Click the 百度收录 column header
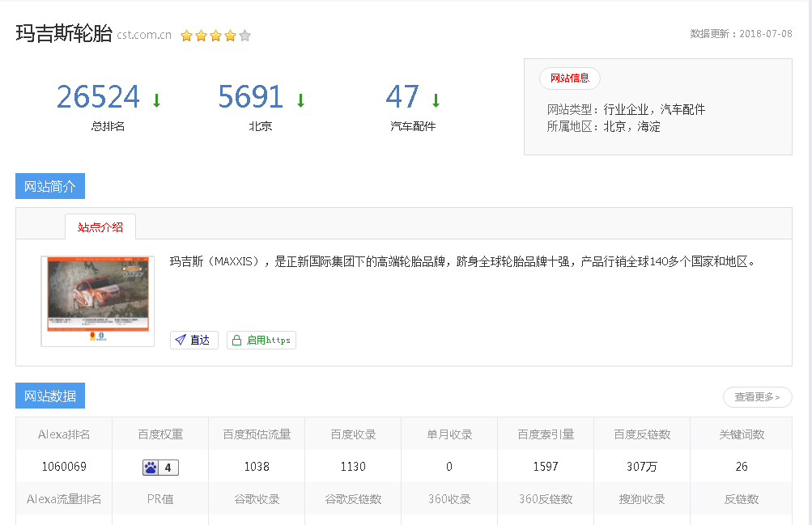This screenshot has height=525, width=812. [353, 434]
